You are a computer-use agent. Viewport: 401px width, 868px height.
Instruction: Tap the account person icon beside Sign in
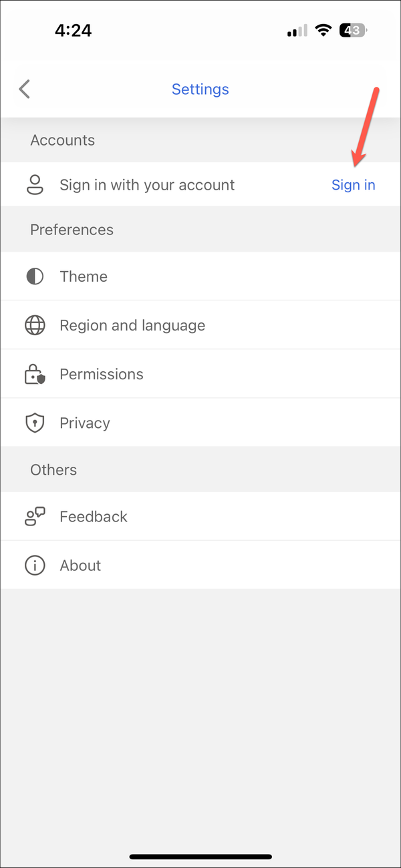pos(35,185)
